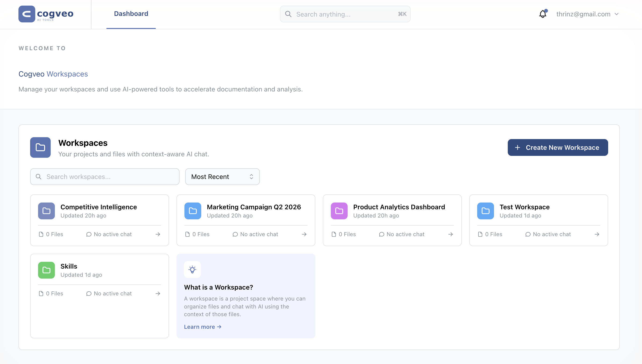Click the green Skills workspace folder icon
The image size is (642, 364).
46,270
